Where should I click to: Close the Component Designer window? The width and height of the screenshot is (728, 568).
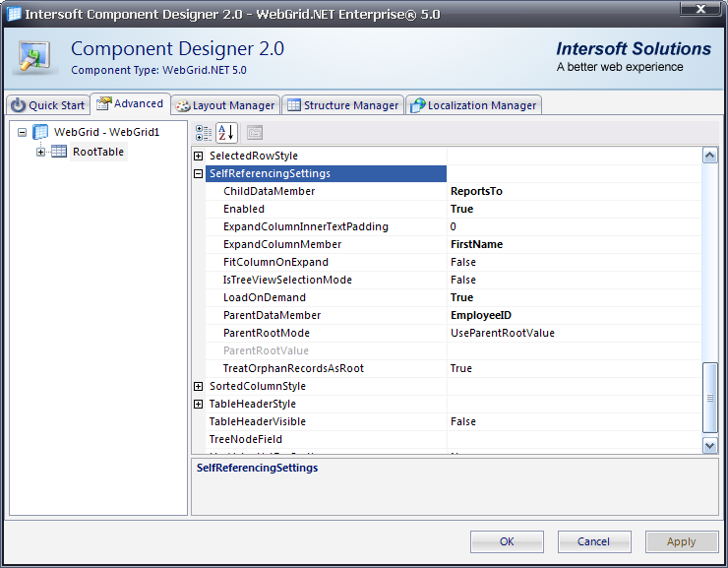tap(701, 9)
